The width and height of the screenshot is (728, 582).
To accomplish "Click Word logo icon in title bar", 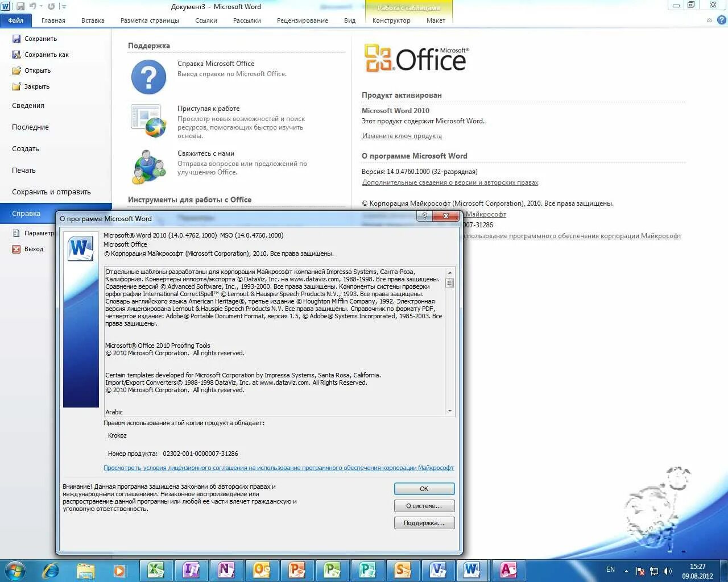I will [5, 6].
